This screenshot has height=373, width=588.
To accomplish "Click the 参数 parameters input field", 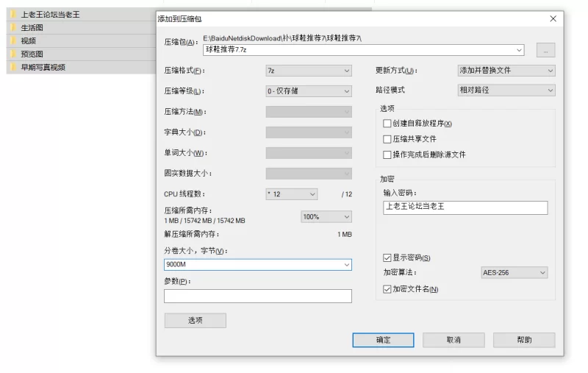I will pos(258,296).
